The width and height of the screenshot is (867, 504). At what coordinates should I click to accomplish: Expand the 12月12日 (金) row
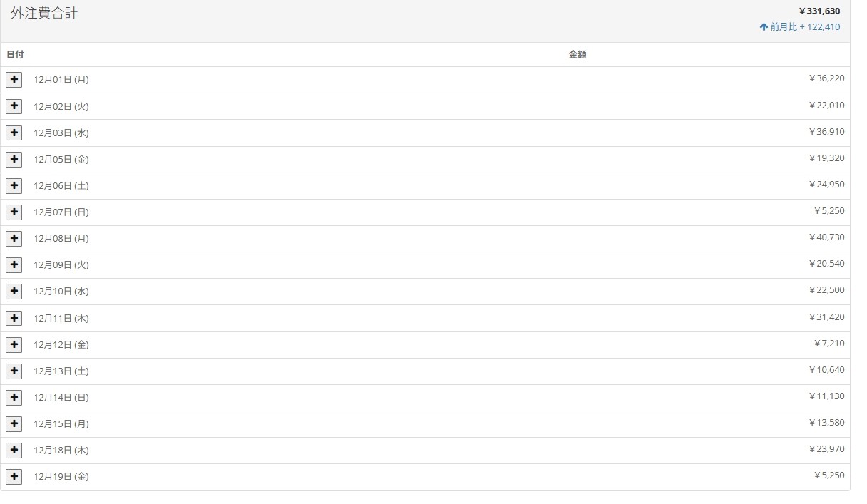point(14,344)
